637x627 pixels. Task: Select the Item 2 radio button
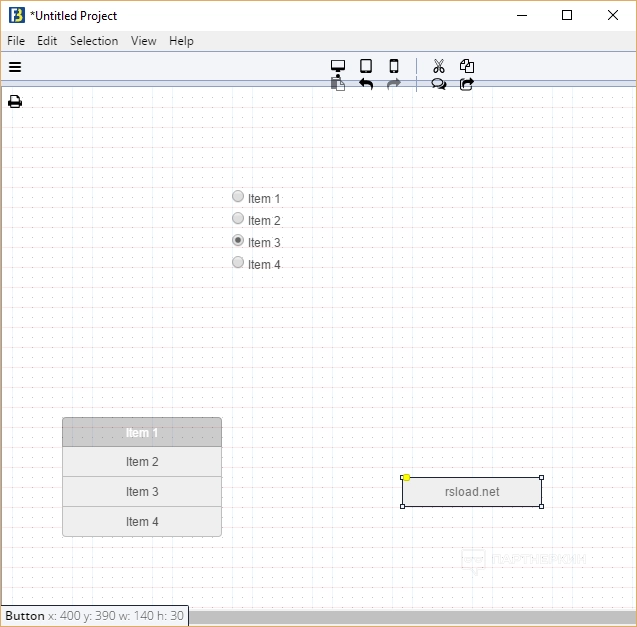[x=238, y=219]
